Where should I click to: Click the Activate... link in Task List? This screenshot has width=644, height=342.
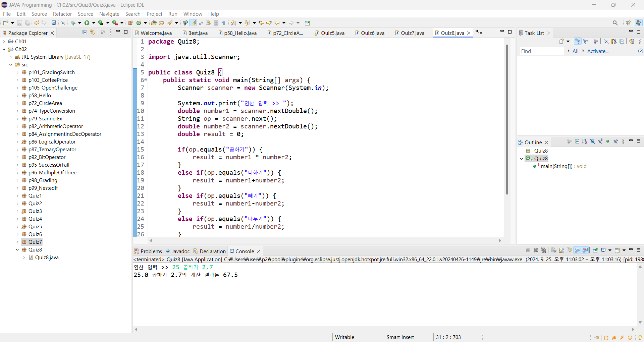[598, 51]
